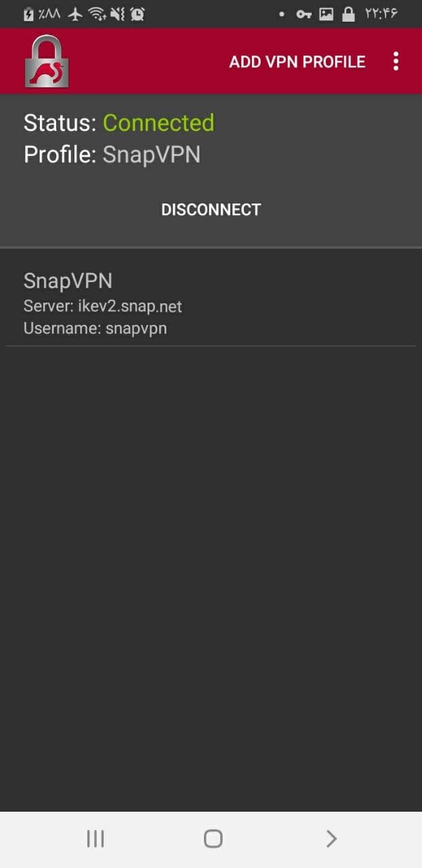The height and width of the screenshot is (868, 422).
Task: Tap the green Connected status text
Action: pyautogui.click(x=159, y=123)
